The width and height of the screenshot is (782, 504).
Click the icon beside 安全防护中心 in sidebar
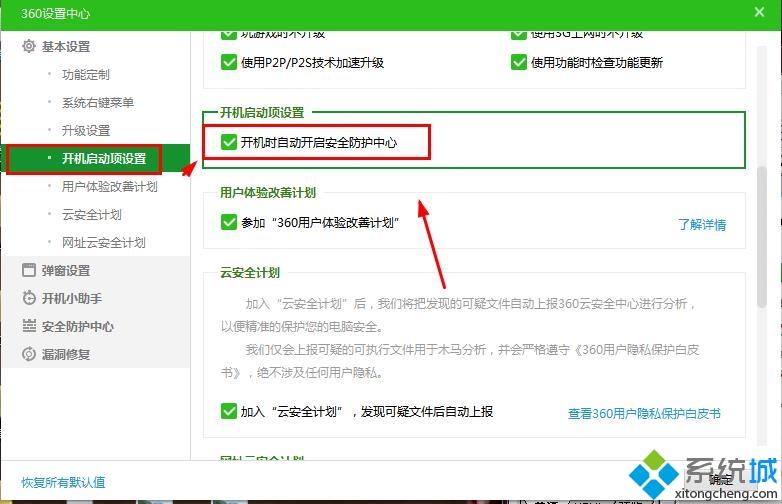(x=29, y=326)
